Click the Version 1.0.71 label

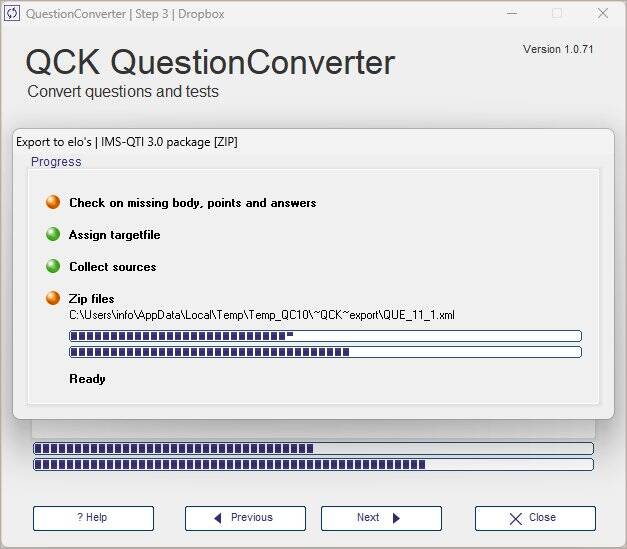point(558,49)
